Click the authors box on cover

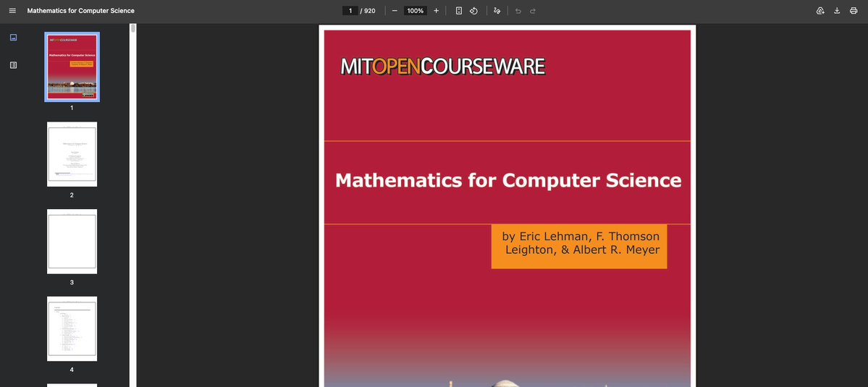pyautogui.click(x=579, y=247)
